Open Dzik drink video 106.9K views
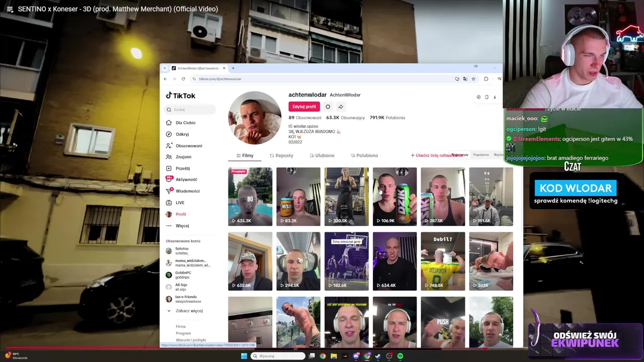The height and width of the screenshot is (362, 644). coord(395,197)
